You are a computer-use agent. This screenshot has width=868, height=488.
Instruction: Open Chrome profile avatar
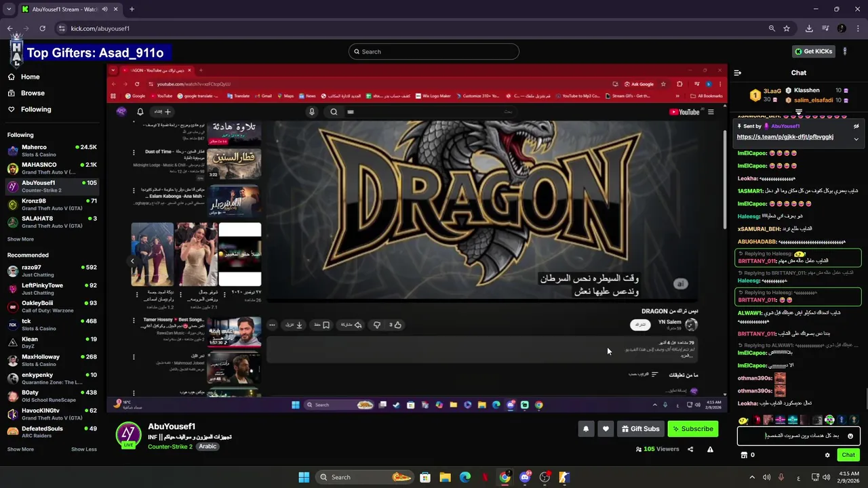pos(842,28)
